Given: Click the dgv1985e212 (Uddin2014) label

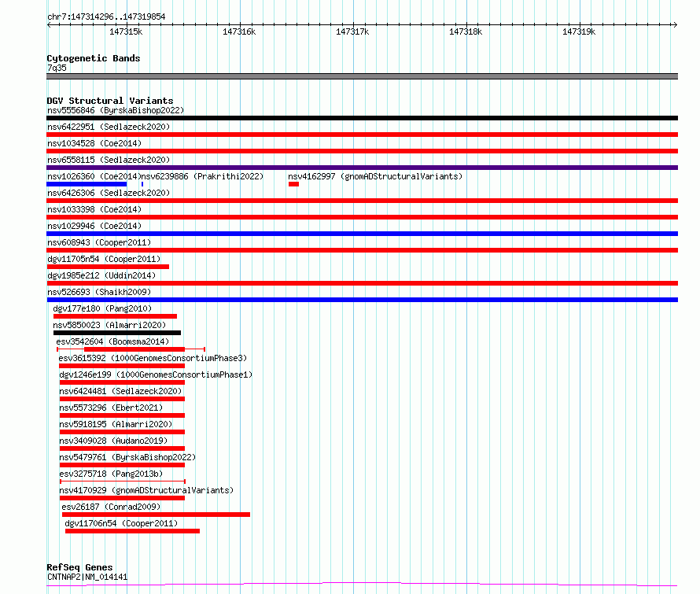Looking at the screenshot, I should 101,275.
